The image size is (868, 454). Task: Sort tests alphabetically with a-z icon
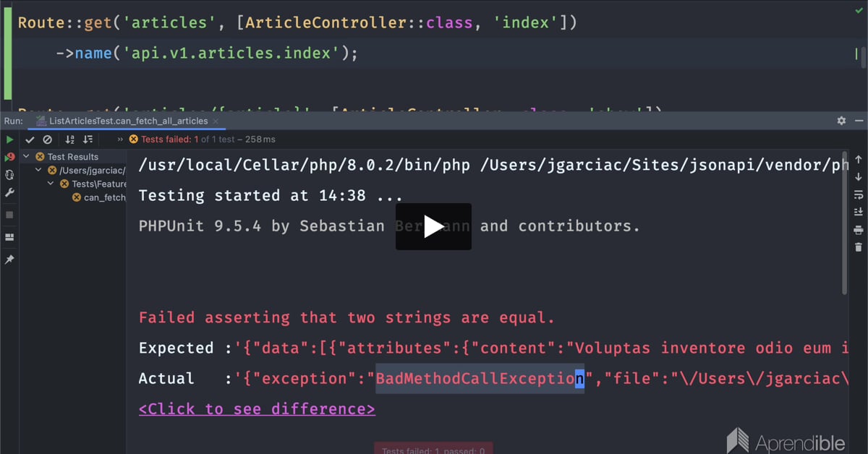point(70,140)
